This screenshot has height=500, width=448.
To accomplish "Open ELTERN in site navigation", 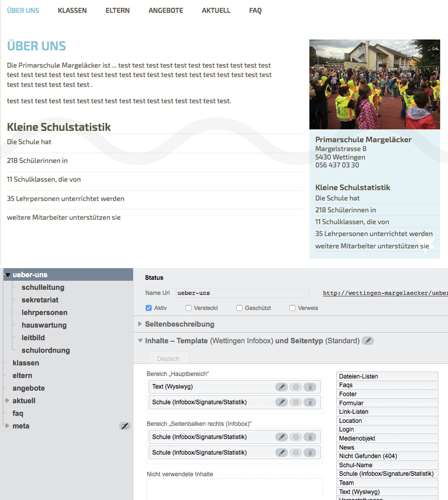I will coord(117,11).
